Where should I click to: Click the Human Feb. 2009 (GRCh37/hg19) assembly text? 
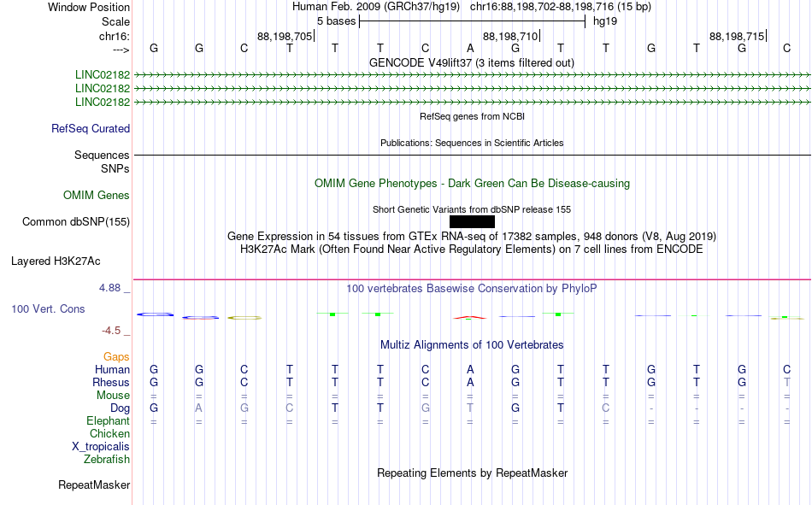pyautogui.click(x=376, y=7)
